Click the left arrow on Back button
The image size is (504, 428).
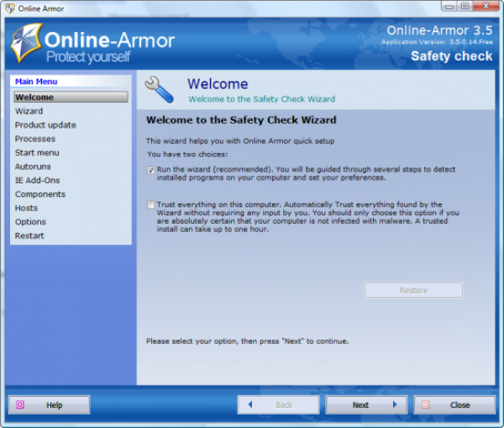click(x=250, y=404)
